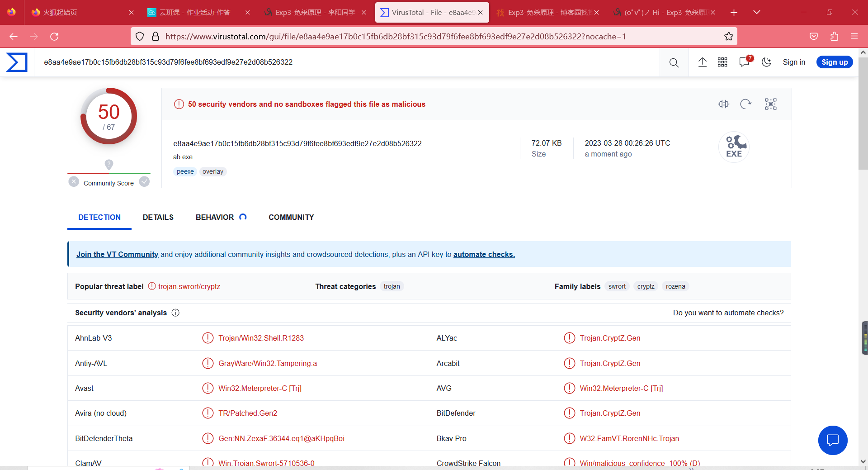Screen dimensions: 868x470
Task: Open the graph view icon
Action: (x=771, y=104)
